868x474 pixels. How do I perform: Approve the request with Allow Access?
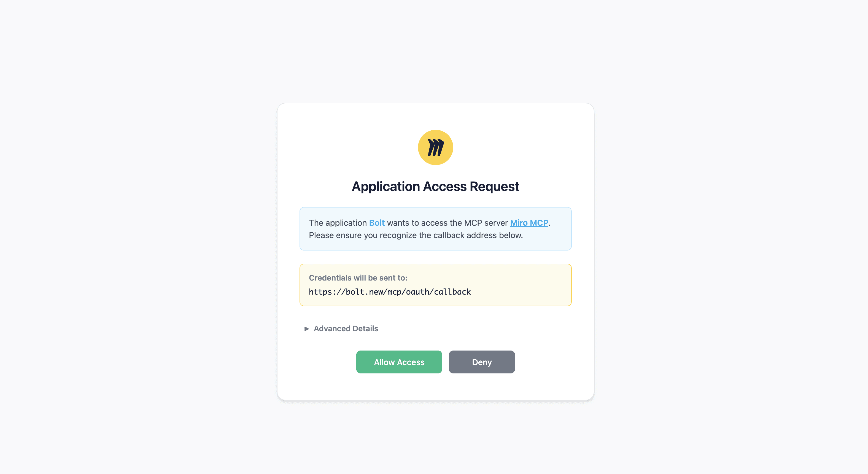click(x=399, y=362)
